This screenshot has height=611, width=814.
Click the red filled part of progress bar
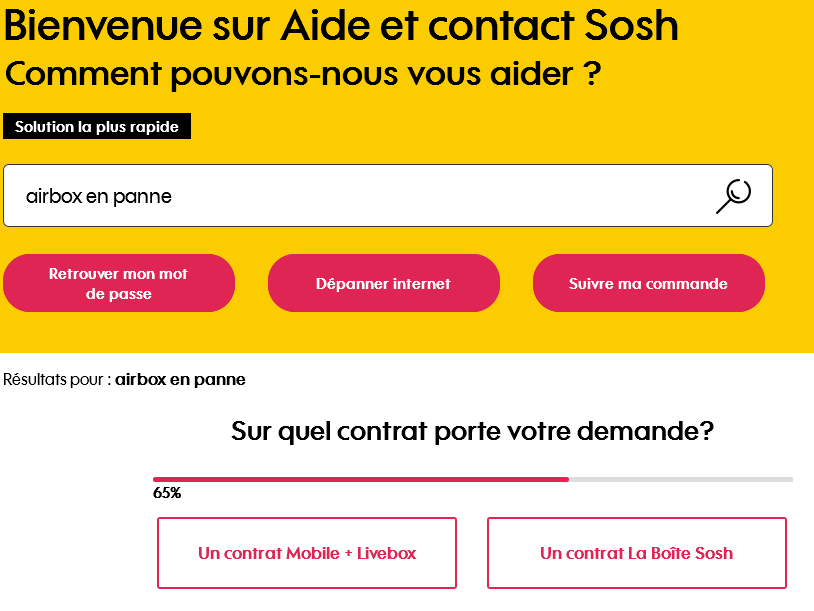360,480
